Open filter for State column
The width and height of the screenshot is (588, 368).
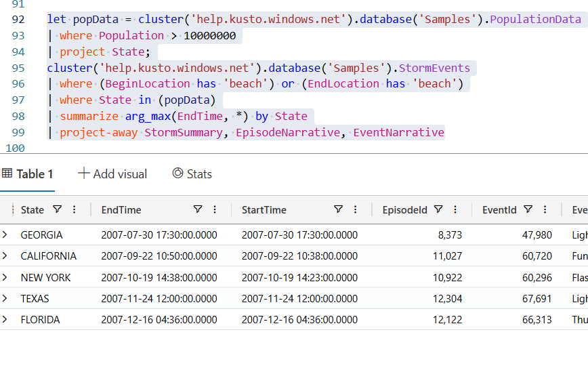tap(58, 210)
